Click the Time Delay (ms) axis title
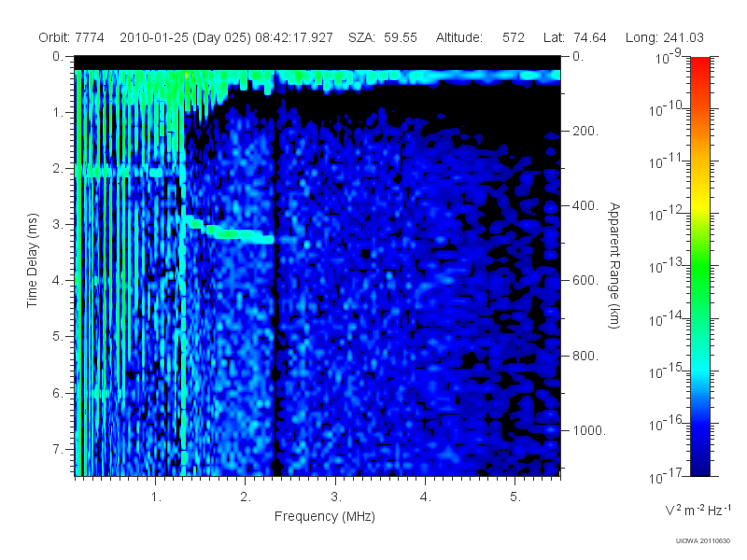Image resolution: width=747 pixels, height=560 pixels. (x=32, y=260)
